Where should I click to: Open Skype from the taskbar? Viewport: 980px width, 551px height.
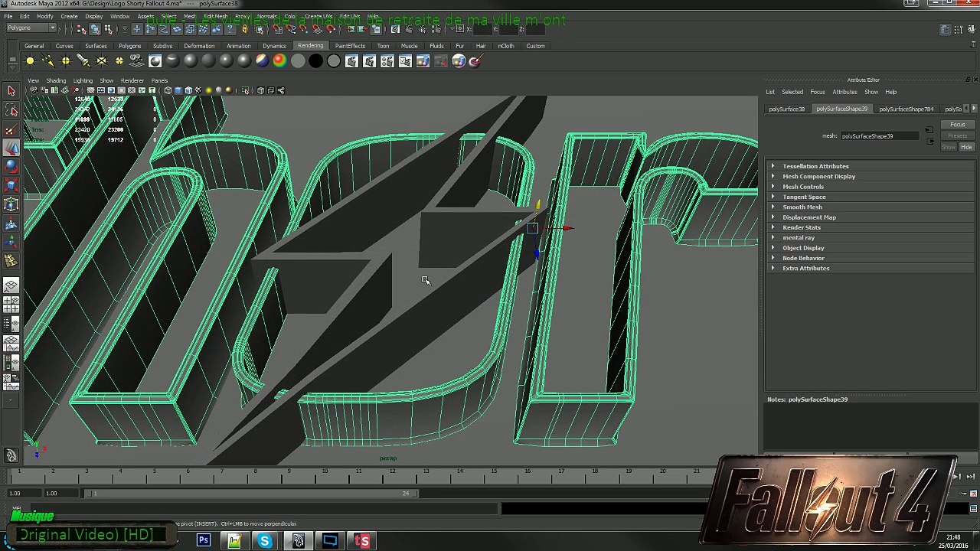click(x=265, y=541)
